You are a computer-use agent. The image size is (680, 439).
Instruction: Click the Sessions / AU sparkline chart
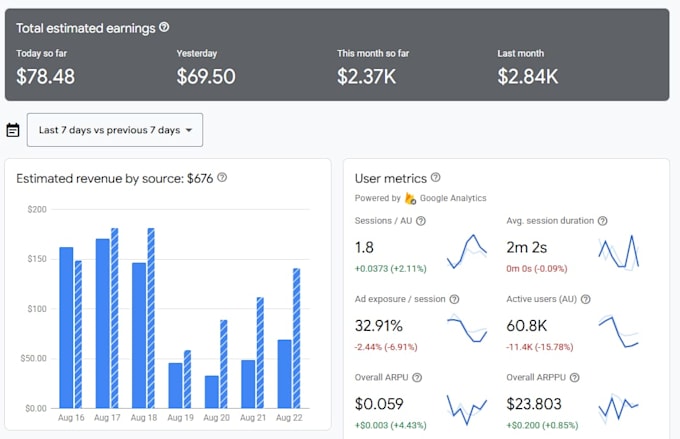pos(467,251)
